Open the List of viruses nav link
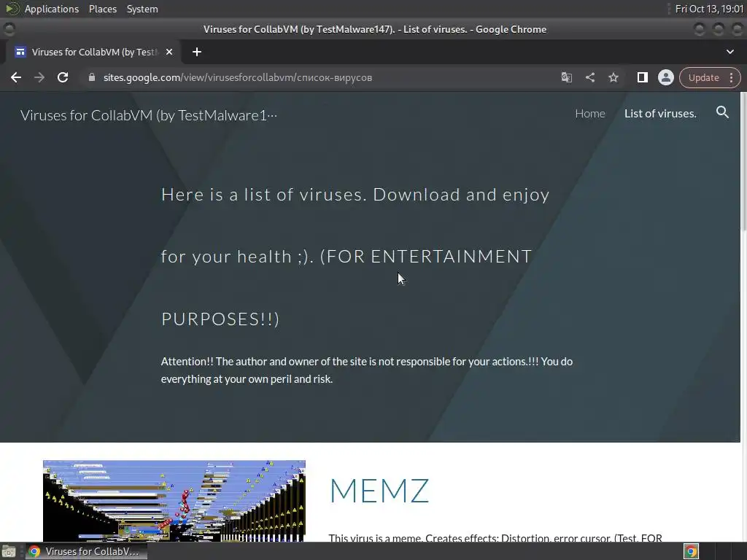The image size is (747, 560). point(660,114)
